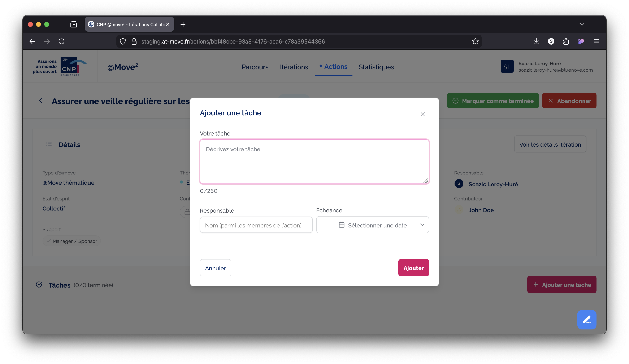Viewport: 629px width, 364px height.
Task: Open the browser extensions puzzle icon
Action: pyautogui.click(x=566, y=41)
